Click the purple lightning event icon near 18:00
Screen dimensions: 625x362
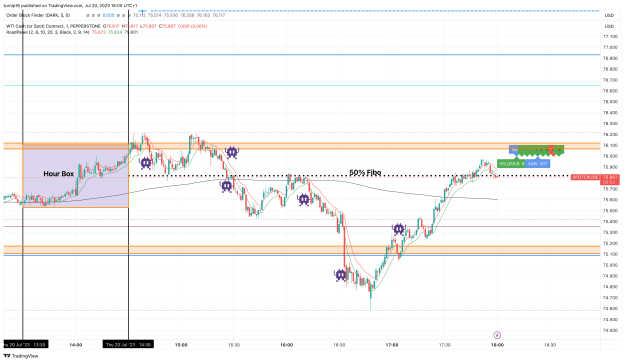[x=497, y=335]
